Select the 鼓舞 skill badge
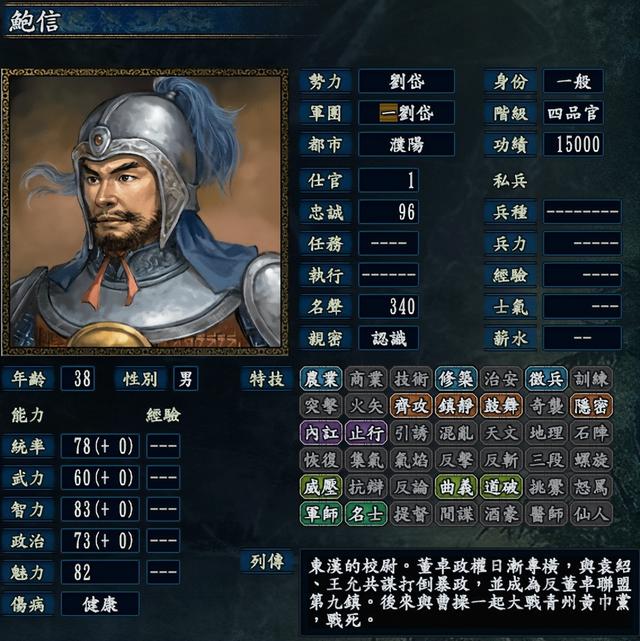 [x=501, y=406]
